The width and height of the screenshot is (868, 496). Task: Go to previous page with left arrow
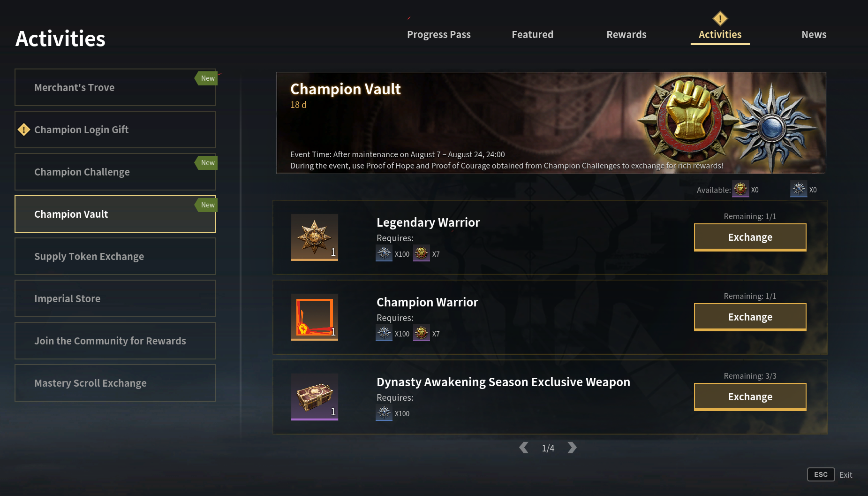point(524,448)
